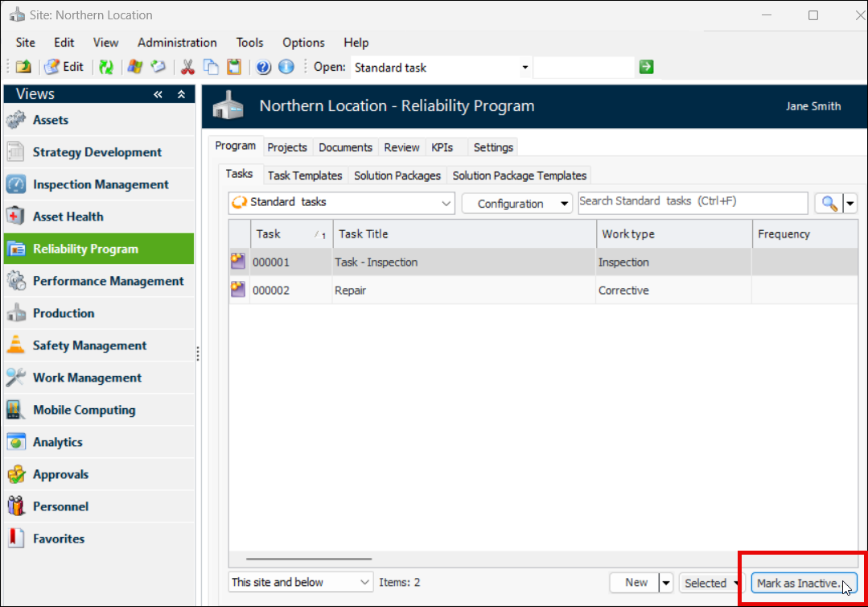Open the Asset Health view
Viewport: 868px width, 607px height.
click(68, 217)
